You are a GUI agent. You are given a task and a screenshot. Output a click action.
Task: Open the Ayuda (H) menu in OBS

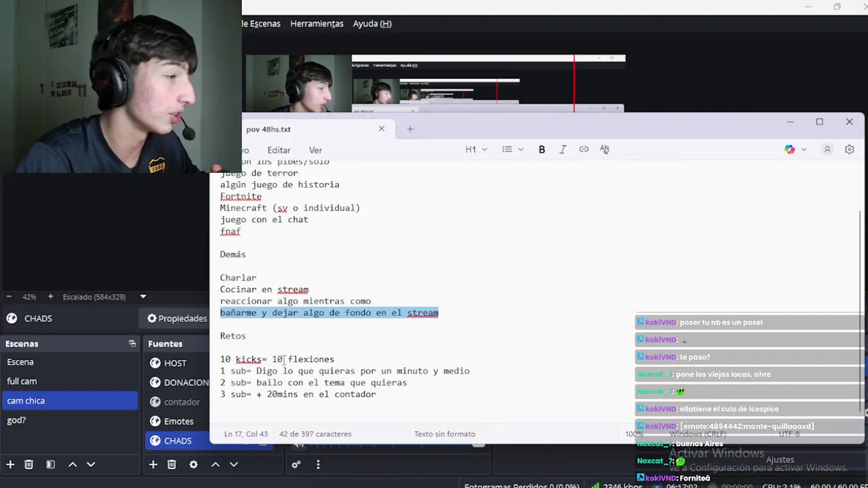pos(372,24)
